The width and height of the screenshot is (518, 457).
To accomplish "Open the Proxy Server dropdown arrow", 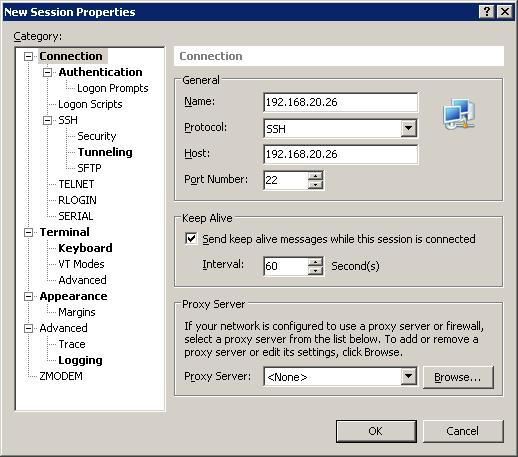I will (409, 376).
